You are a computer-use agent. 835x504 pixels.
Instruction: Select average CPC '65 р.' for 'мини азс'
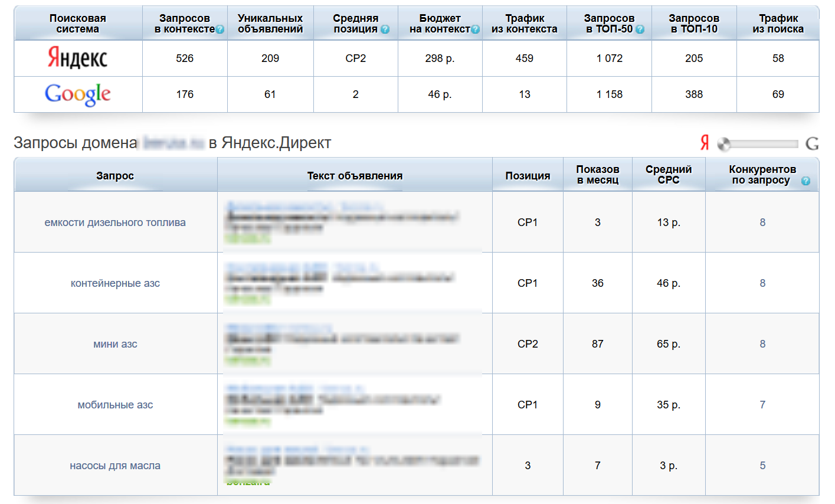[x=669, y=344]
